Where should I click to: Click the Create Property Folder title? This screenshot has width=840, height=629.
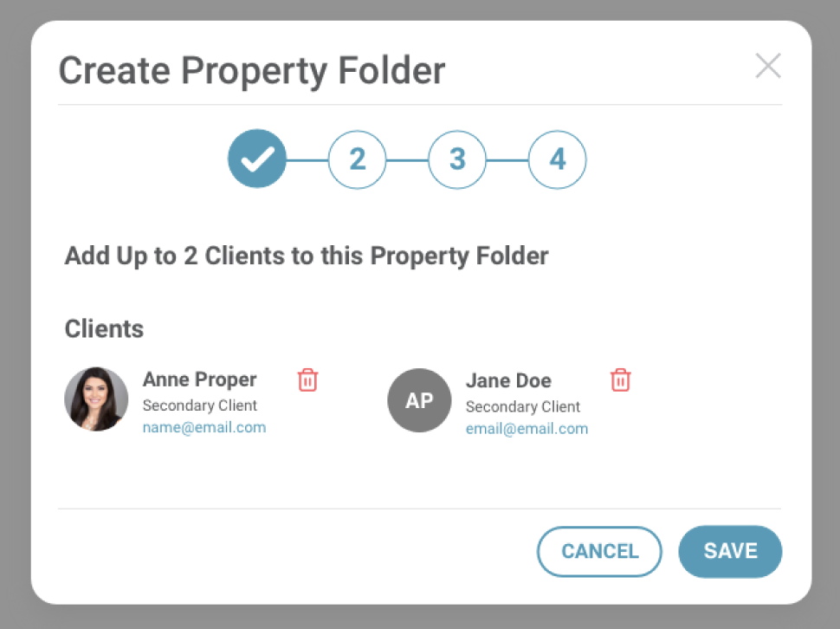coord(251,70)
